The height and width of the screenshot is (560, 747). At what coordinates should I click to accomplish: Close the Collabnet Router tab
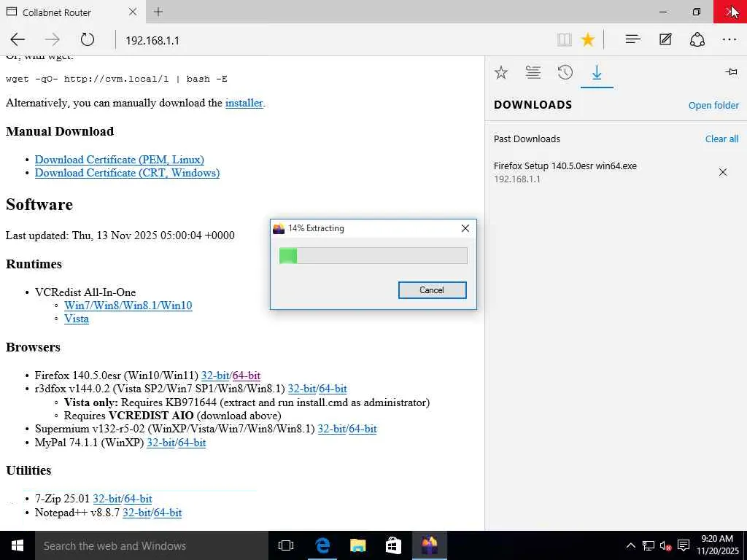pos(133,12)
